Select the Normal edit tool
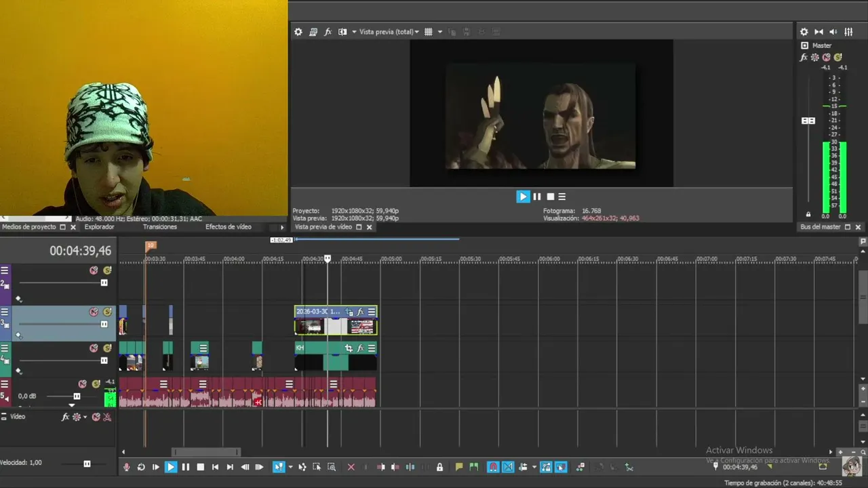Screen dimensions: 868x488 tap(279, 467)
